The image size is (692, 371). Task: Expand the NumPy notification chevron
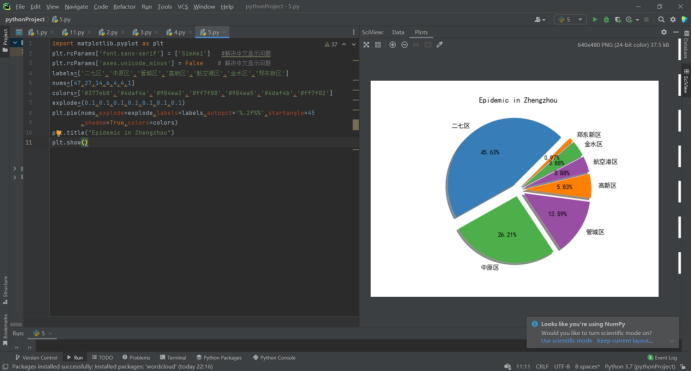[671, 341]
